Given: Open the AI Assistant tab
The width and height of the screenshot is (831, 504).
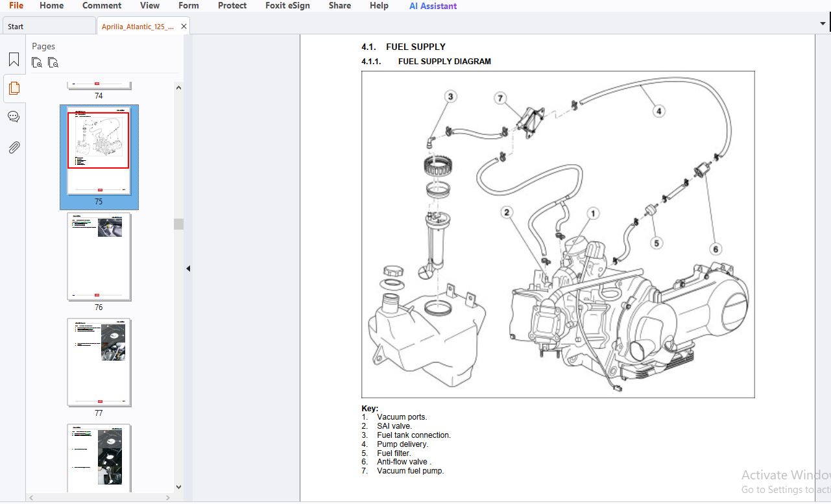Looking at the screenshot, I should [433, 6].
